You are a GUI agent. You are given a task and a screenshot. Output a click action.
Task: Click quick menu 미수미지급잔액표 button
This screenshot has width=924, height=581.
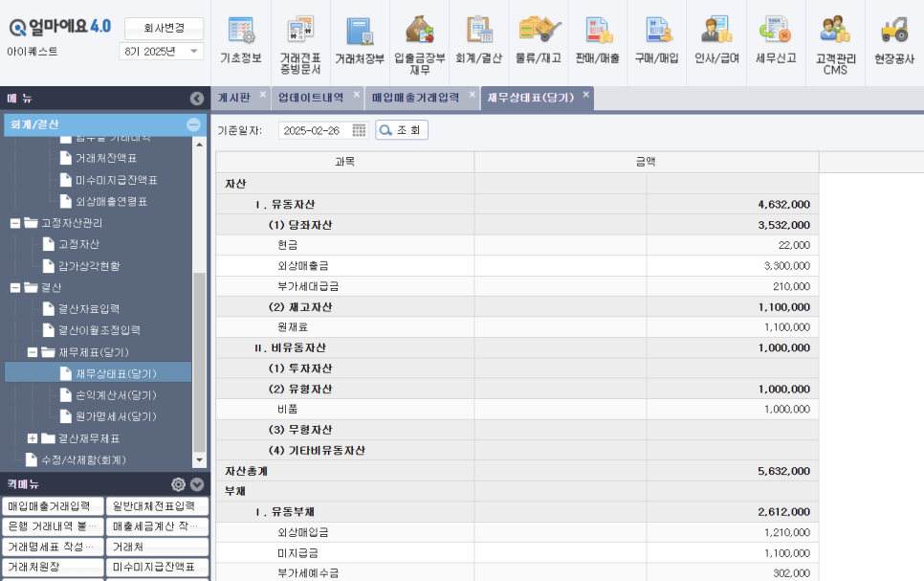(x=157, y=567)
